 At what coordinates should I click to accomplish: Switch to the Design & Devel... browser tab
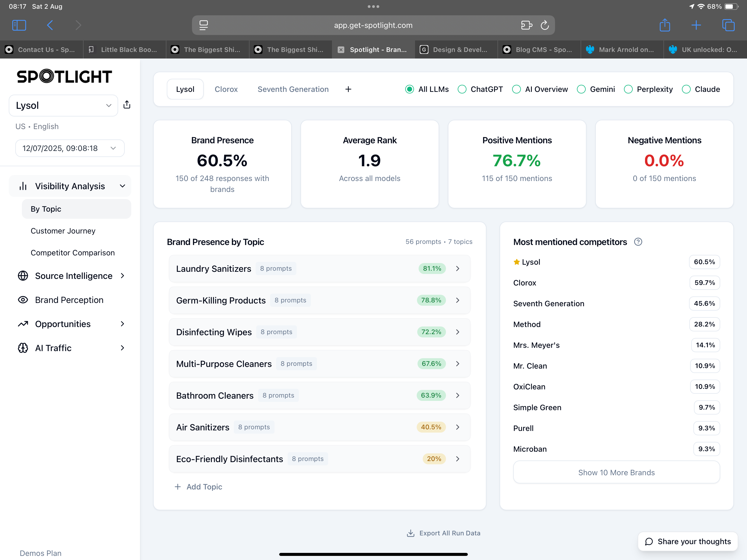[x=456, y=50]
